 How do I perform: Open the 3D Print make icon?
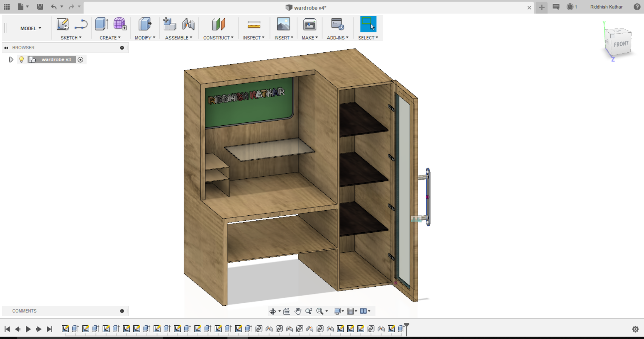coord(310,24)
